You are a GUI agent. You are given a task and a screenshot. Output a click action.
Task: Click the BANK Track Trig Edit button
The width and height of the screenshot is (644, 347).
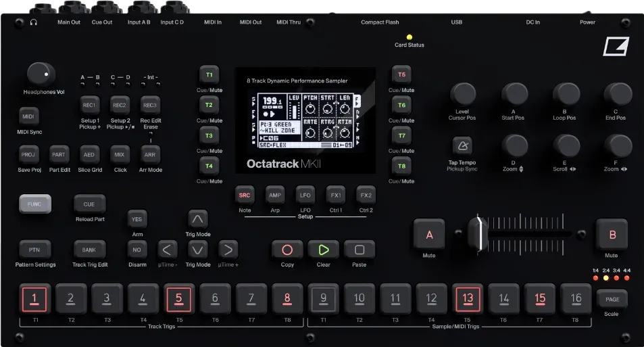pos(89,250)
